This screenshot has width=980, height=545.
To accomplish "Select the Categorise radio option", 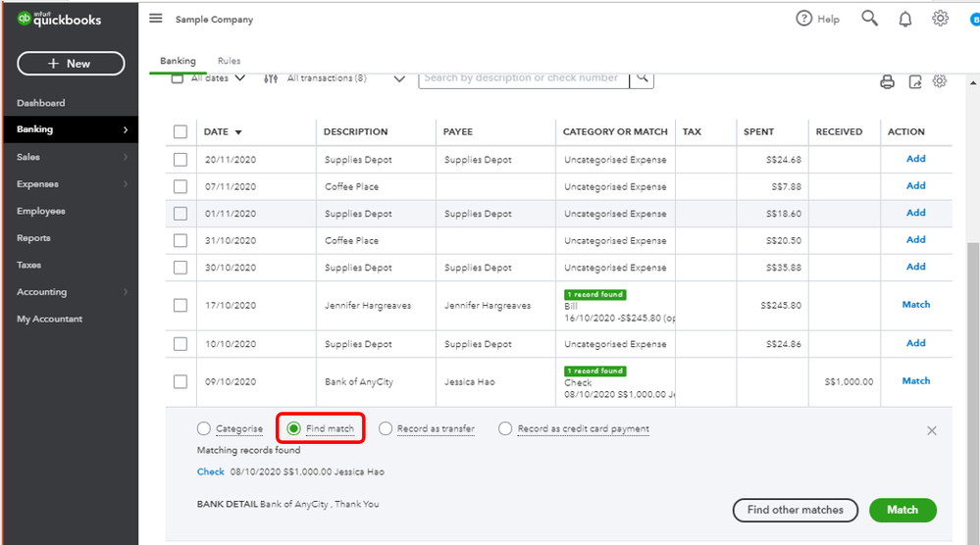I will tap(203, 428).
